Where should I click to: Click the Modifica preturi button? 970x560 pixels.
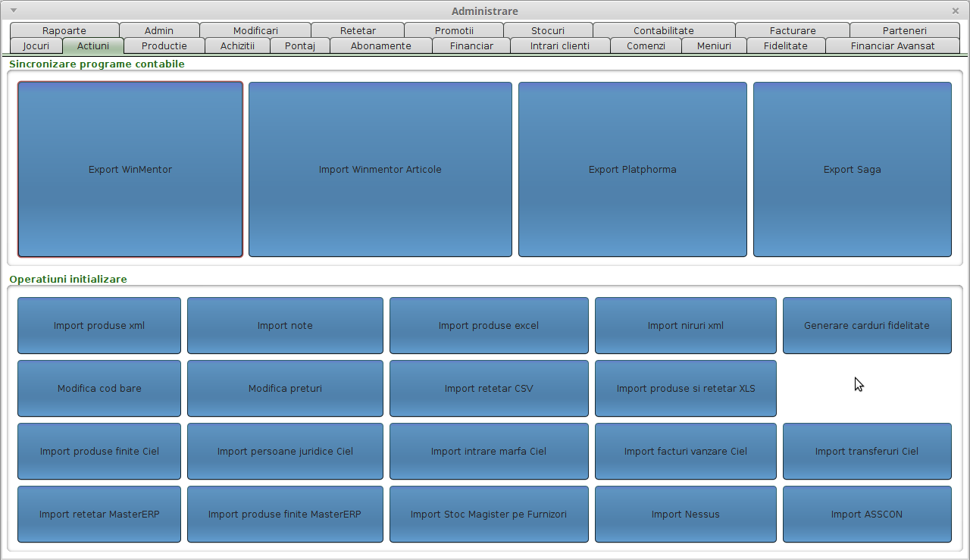point(285,389)
